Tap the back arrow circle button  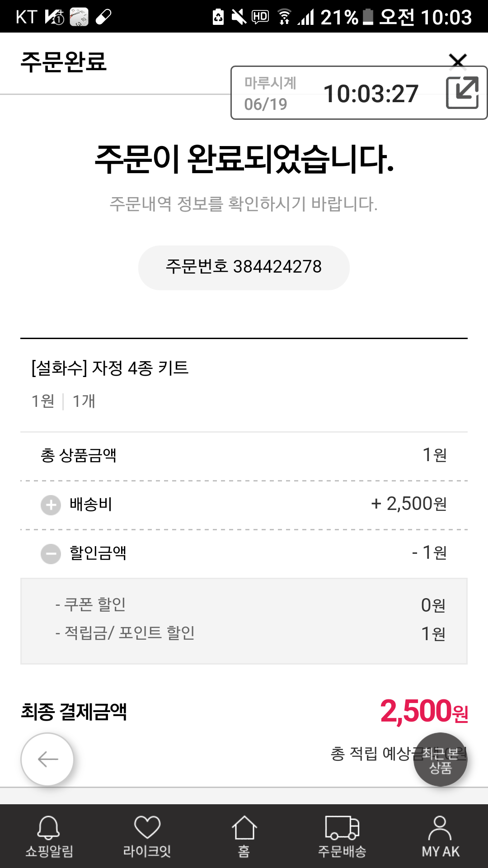click(x=47, y=759)
